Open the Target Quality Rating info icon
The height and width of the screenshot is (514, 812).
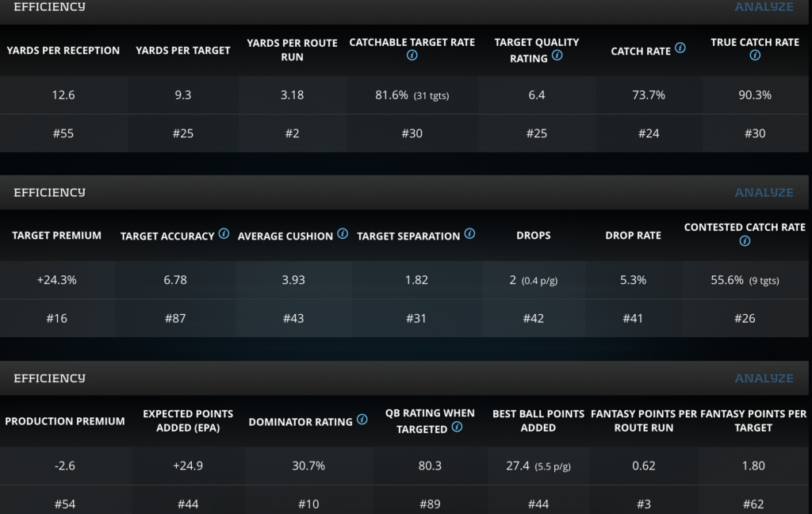coord(557,56)
